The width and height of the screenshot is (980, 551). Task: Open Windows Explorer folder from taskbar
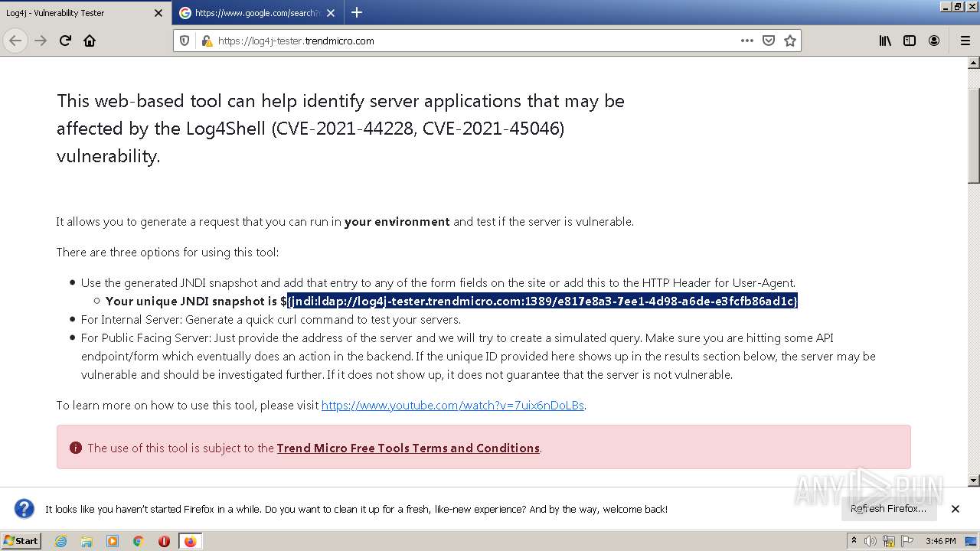pos(87,541)
